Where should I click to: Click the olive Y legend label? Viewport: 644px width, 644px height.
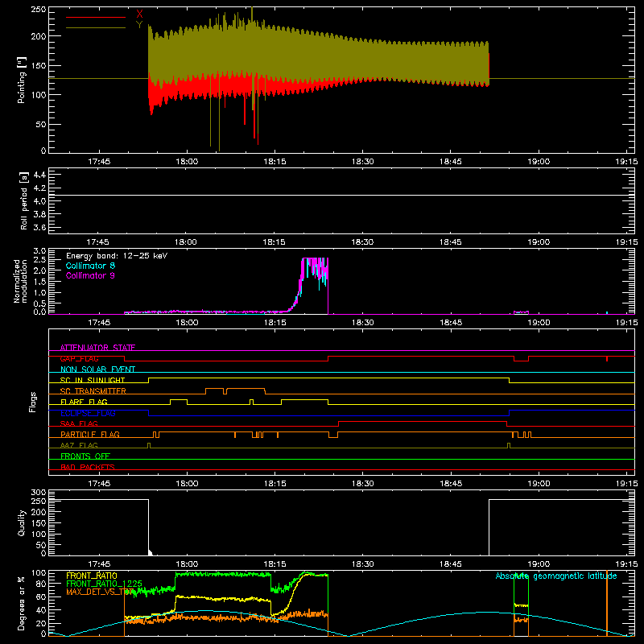click(x=139, y=25)
